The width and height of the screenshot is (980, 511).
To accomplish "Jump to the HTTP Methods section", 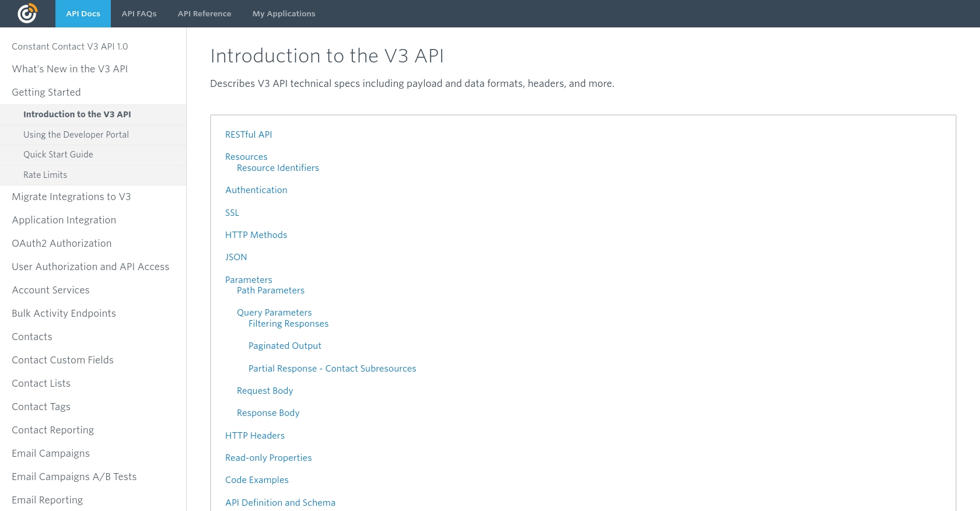I will (256, 235).
